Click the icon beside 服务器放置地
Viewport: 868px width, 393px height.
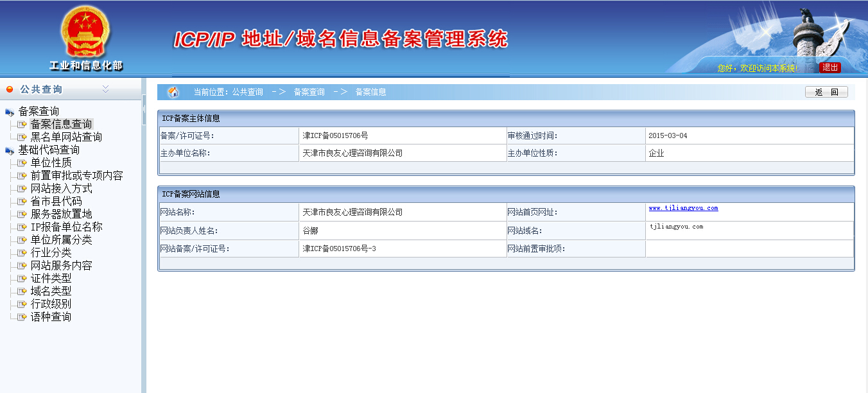22,214
